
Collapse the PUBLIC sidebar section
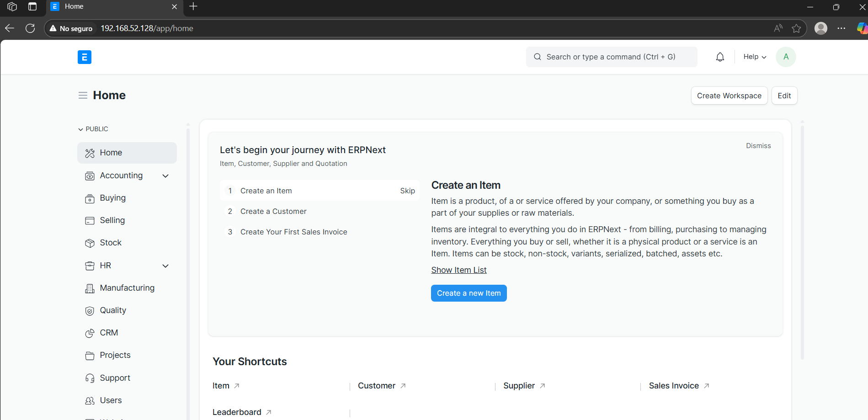(x=93, y=129)
